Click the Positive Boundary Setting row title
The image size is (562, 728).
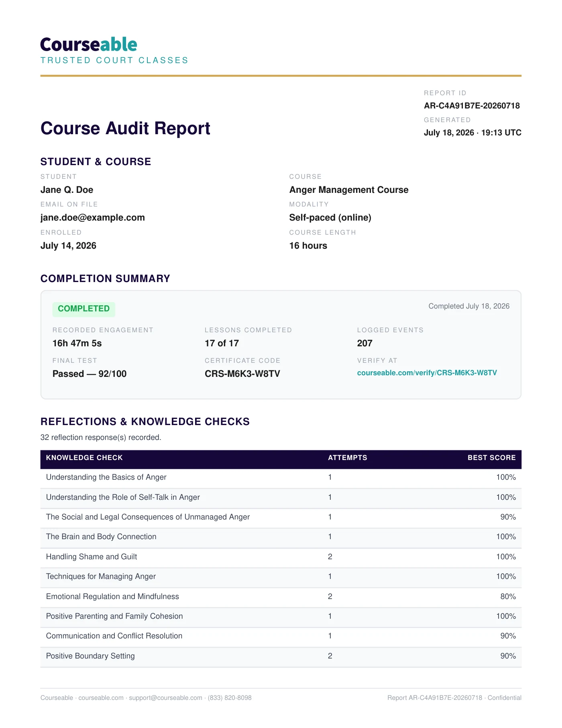point(90,656)
